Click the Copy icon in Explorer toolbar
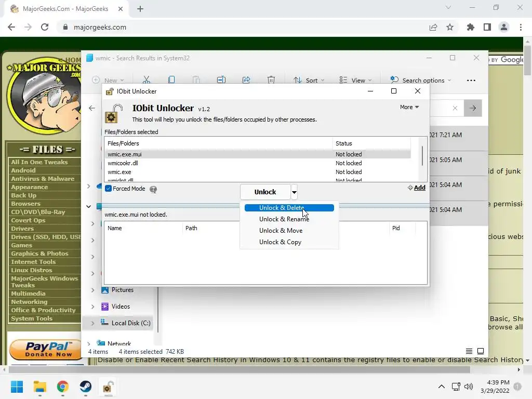This screenshot has height=399, width=532. coord(171,80)
